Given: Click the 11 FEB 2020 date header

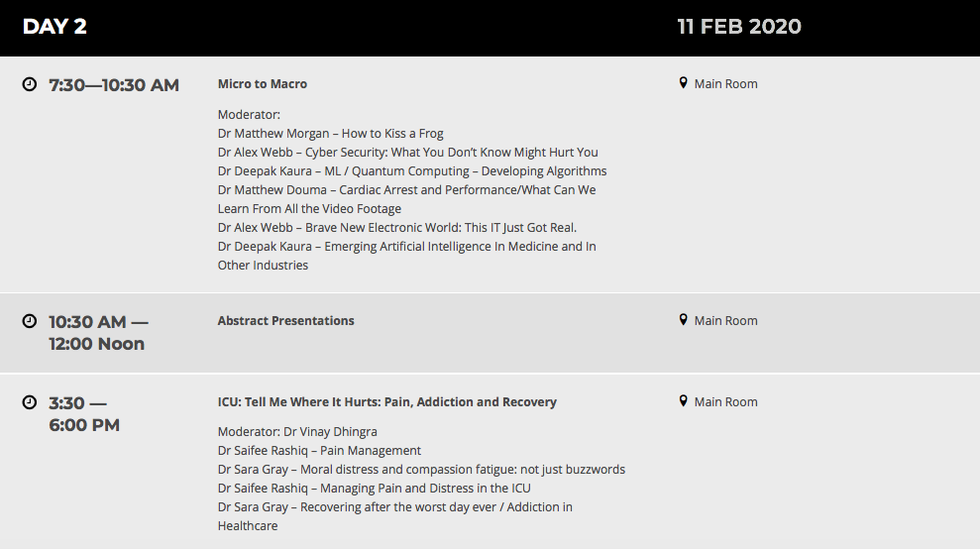Looking at the screenshot, I should [x=739, y=27].
